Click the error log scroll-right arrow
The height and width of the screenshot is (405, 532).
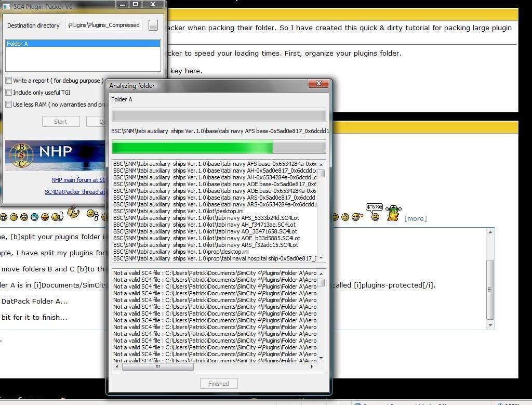312,367
